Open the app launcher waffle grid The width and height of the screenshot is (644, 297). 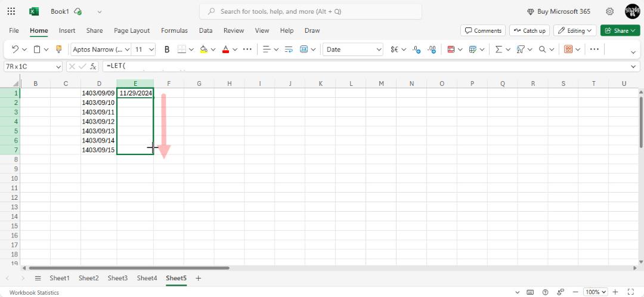[11, 11]
